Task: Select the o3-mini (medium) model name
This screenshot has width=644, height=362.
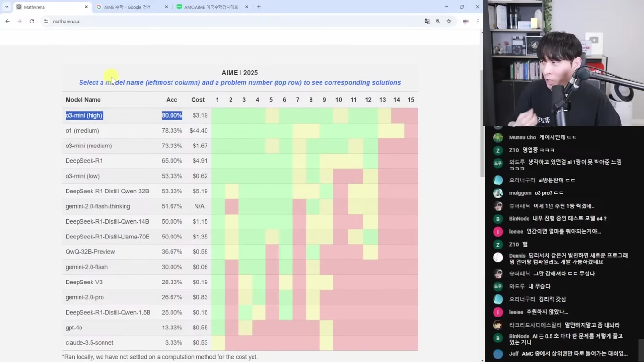Action: click(x=89, y=146)
